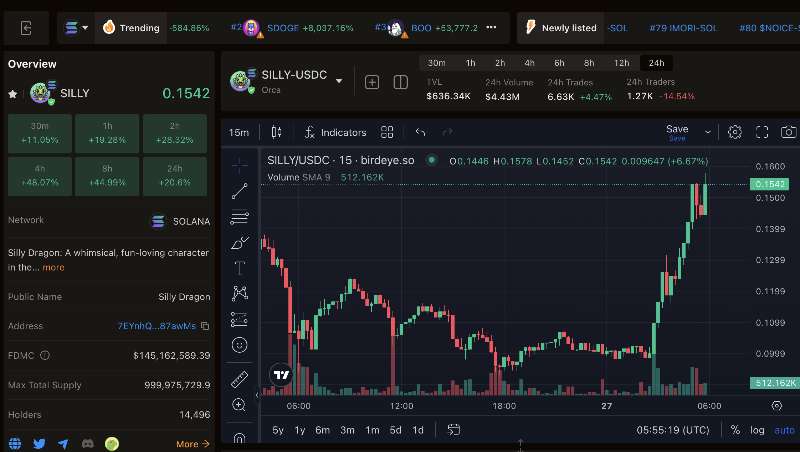Select the horizontal lines Fibonacci tool
800x452 pixels.
[239, 218]
